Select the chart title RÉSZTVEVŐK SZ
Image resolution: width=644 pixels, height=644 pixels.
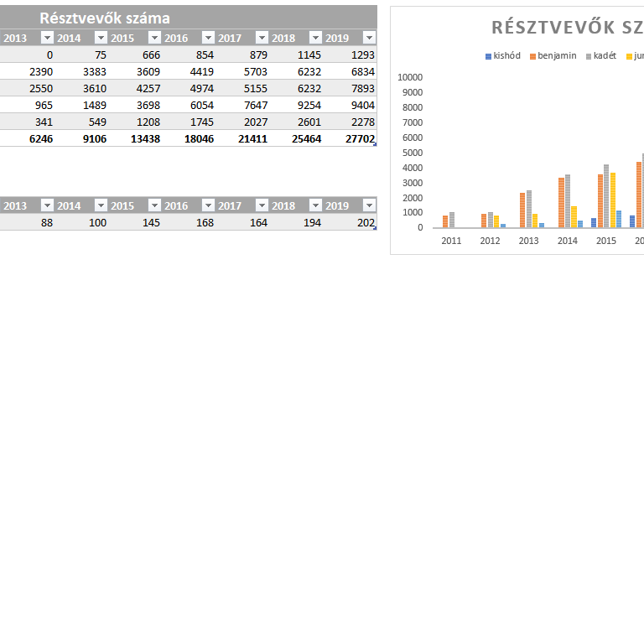coord(567,27)
